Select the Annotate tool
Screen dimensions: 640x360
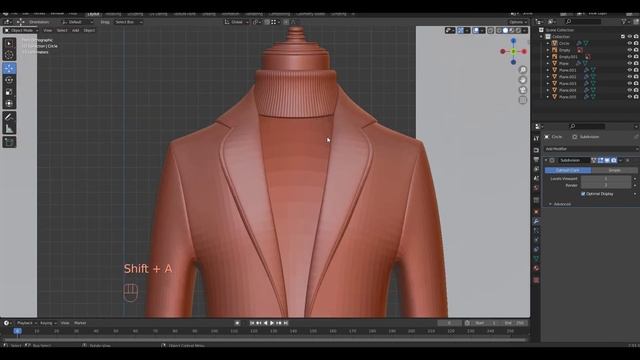[9, 117]
